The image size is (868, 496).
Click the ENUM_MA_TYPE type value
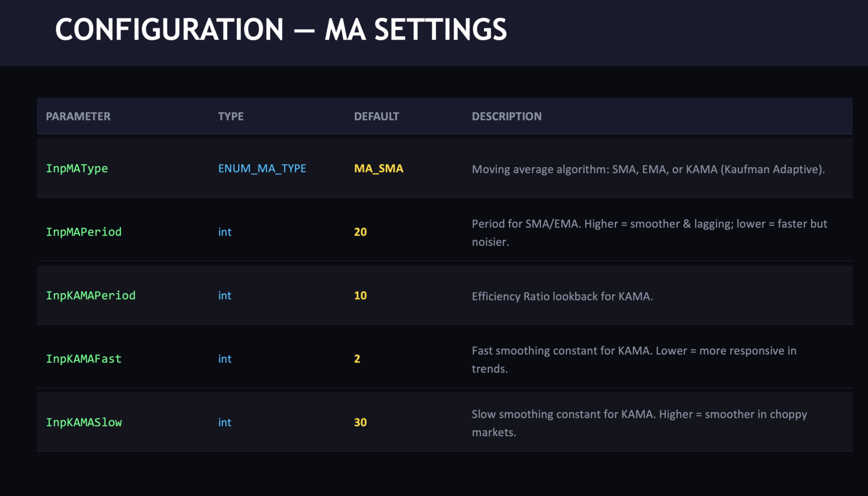(x=262, y=169)
